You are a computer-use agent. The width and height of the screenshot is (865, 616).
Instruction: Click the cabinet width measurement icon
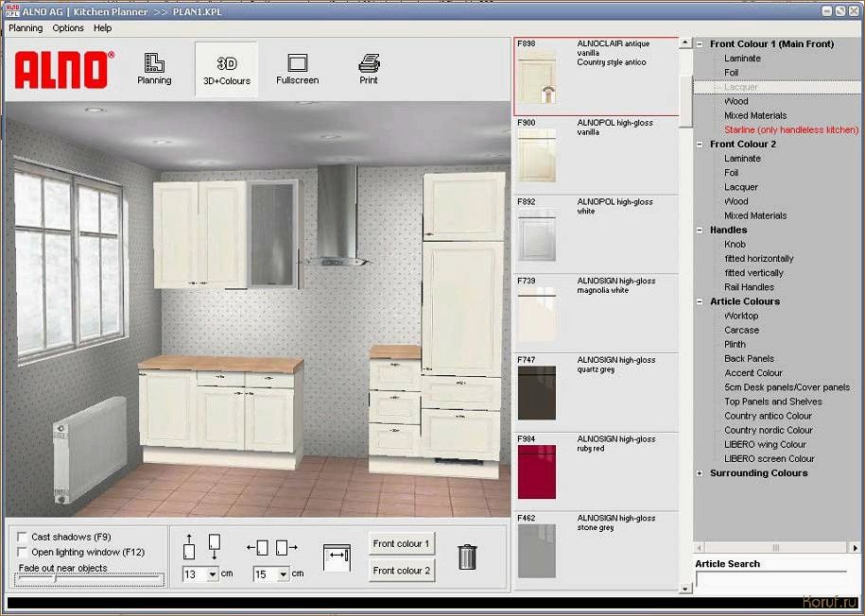(336, 556)
